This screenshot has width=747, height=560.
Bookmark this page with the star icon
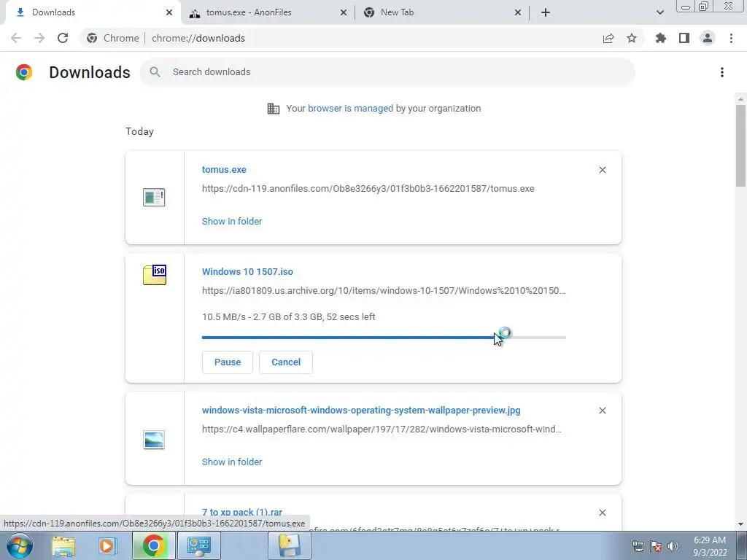click(632, 38)
